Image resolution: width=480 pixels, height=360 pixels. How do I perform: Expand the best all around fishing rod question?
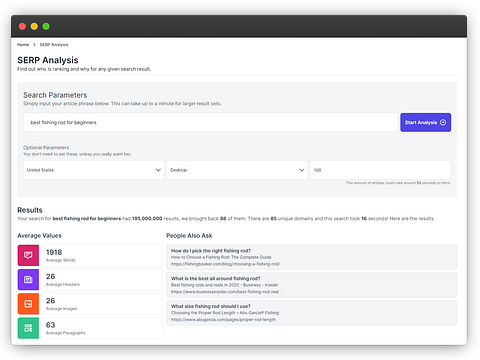[x=216, y=278]
